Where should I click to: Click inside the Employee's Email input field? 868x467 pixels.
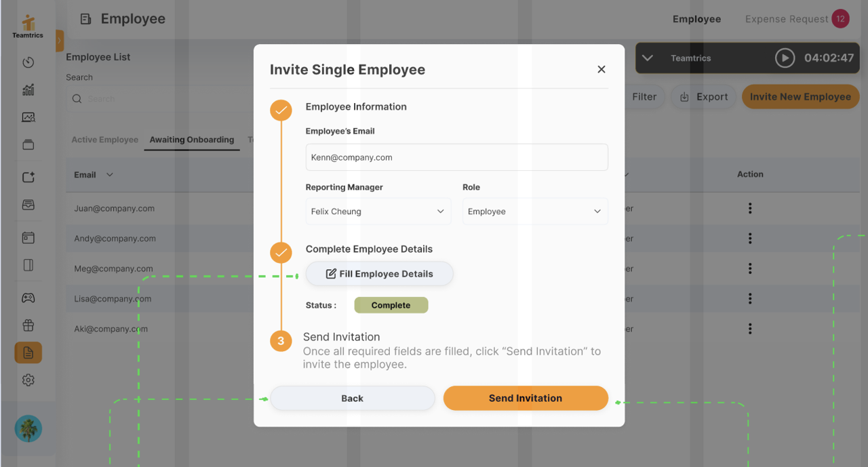click(x=456, y=157)
